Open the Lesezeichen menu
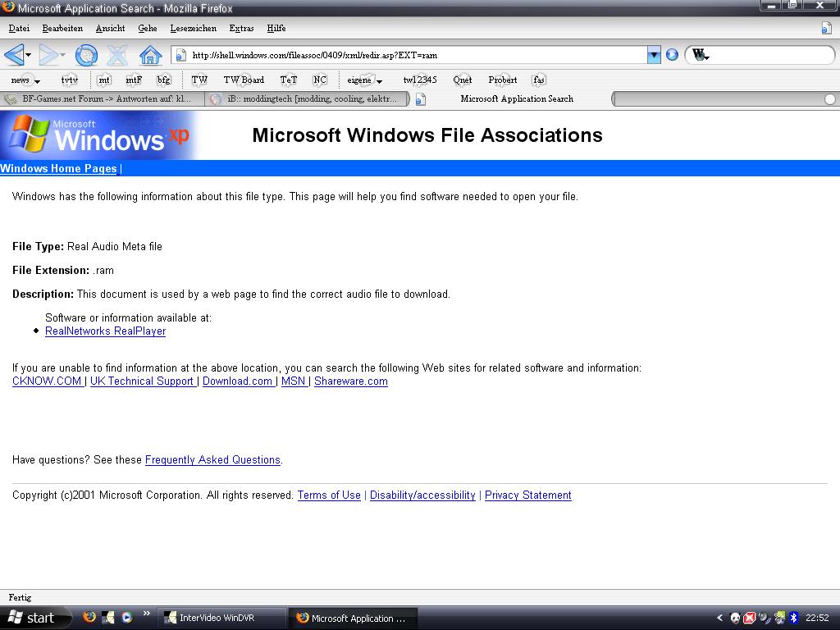This screenshot has height=630, width=840. 193,28
